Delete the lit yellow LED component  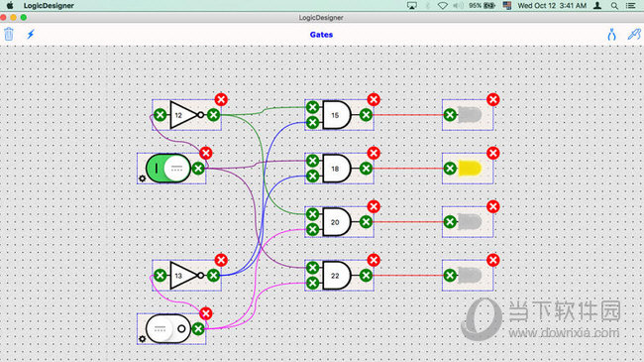pyautogui.click(x=492, y=153)
